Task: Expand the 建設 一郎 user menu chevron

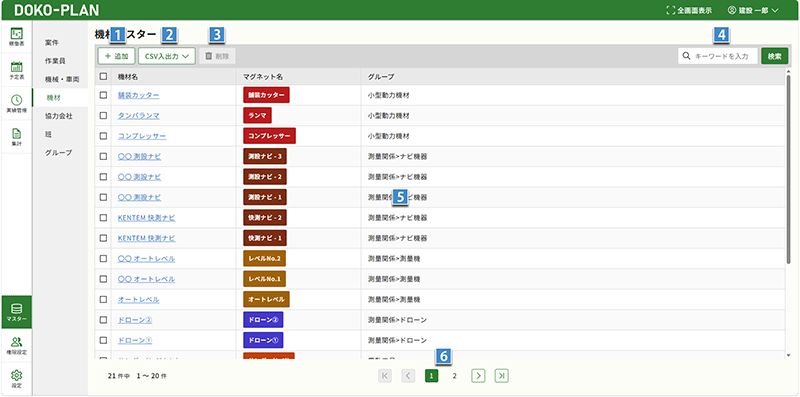Action: click(776, 10)
